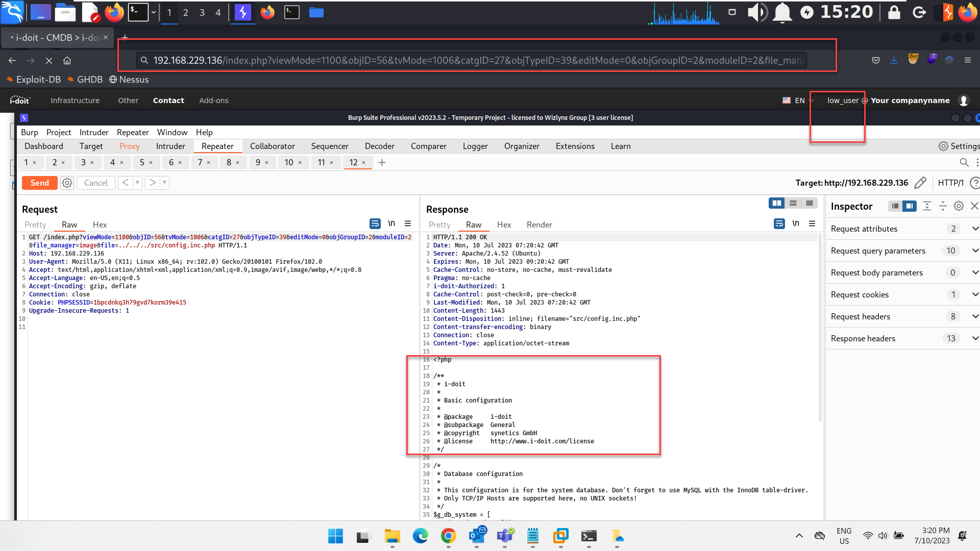Show the Response in Hex view
The height and width of the screenshot is (551, 980).
point(504,224)
